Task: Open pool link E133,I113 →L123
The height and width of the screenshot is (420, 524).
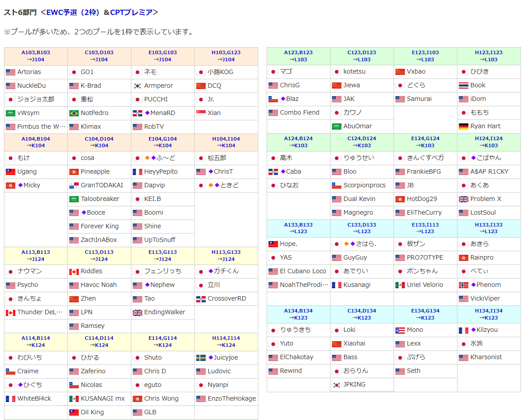Action: click(x=425, y=228)
